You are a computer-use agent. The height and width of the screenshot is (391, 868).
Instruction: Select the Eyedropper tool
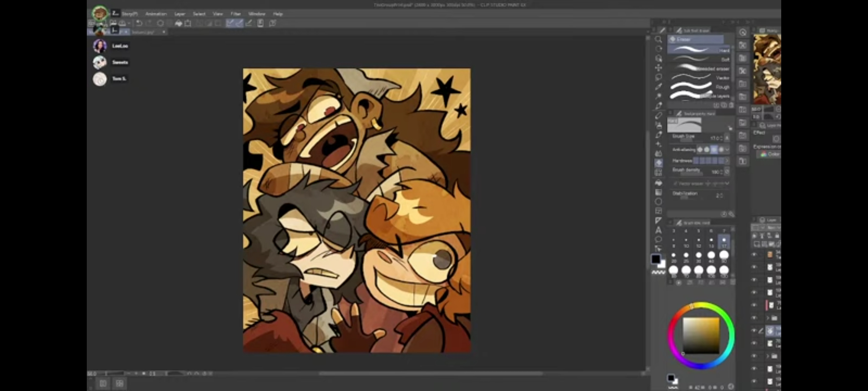[658, 87]
